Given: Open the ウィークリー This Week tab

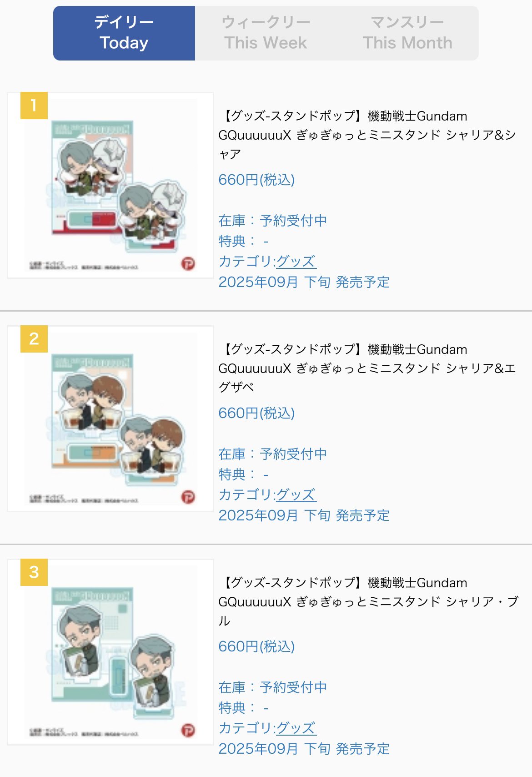Looking at the screenshot, I should (266, 33).
